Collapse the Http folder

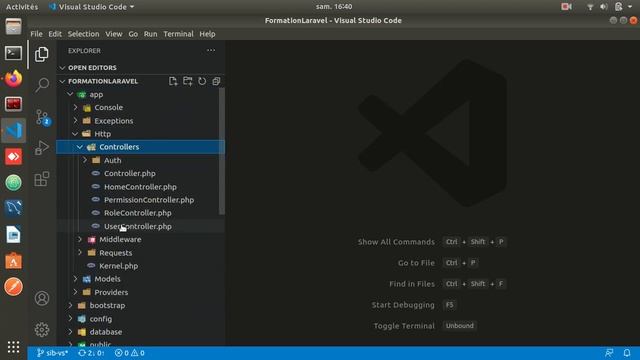coord(76,134)
